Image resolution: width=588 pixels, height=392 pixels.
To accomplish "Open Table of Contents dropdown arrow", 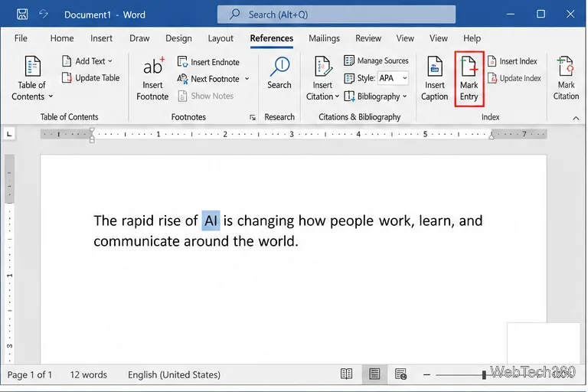I will [51, 96].
